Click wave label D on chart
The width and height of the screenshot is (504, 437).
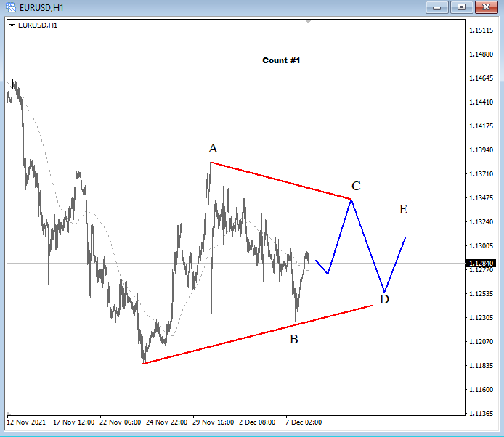[x=384, y=300]
